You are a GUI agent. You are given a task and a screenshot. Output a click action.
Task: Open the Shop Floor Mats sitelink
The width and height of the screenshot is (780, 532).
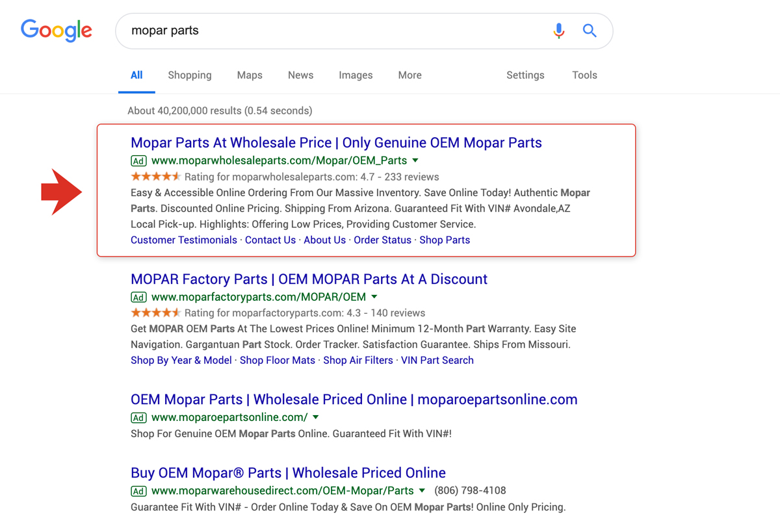tap(278, 360)
